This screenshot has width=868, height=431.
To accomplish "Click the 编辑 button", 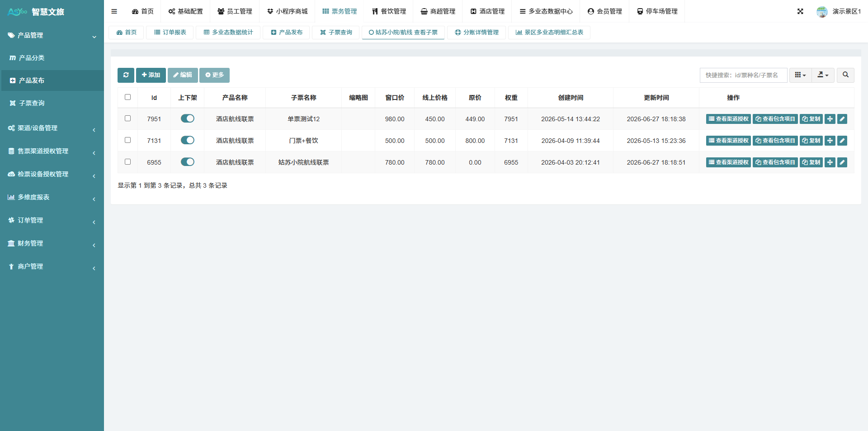I will point(183,75).
